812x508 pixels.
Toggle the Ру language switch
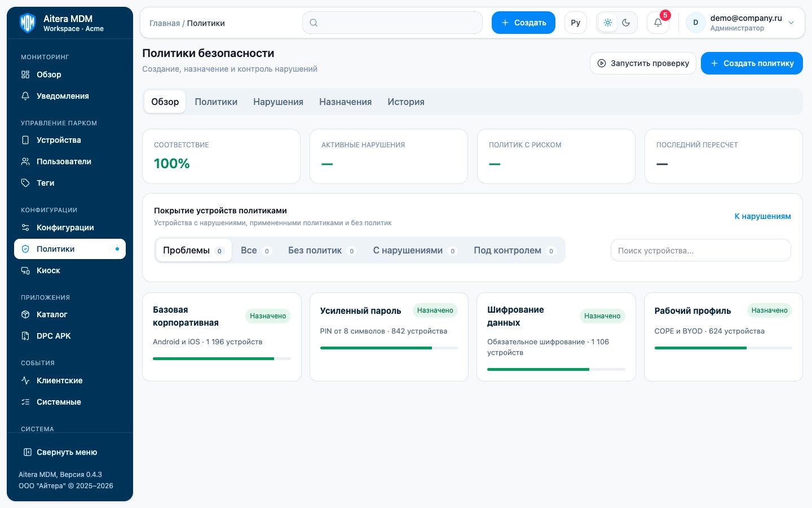click(x=576, y=23)
